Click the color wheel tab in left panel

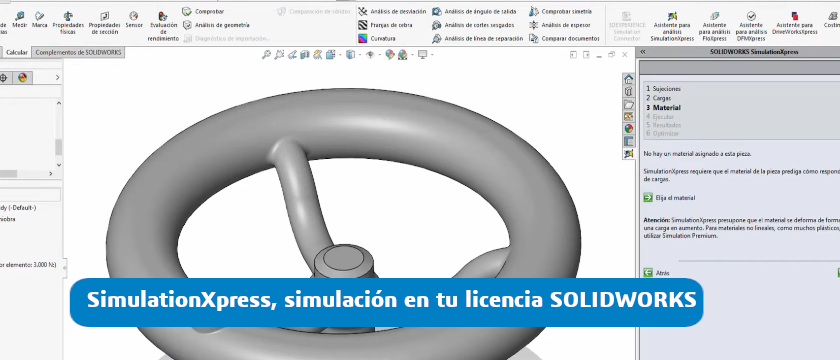[x=22, y=78]
